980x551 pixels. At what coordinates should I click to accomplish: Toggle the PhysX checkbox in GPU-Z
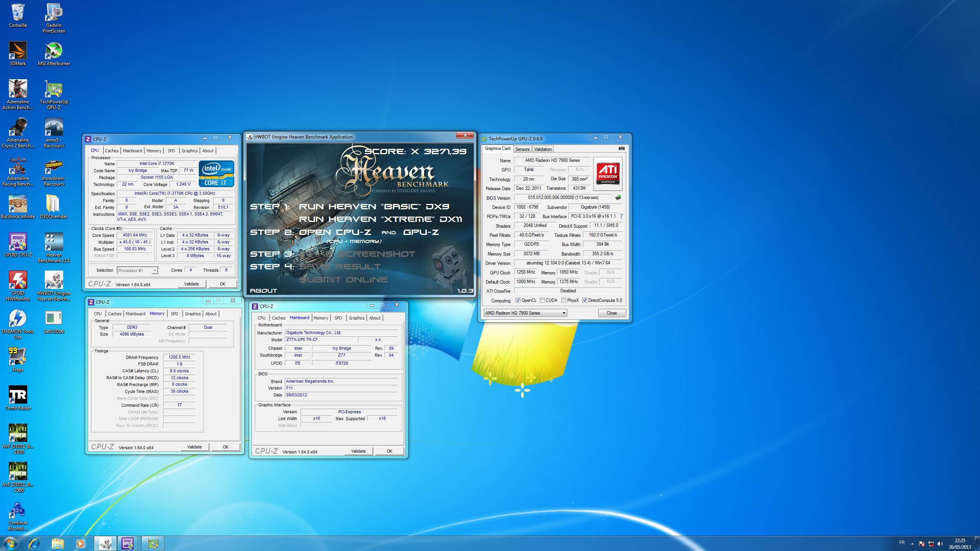click(563, 300)
